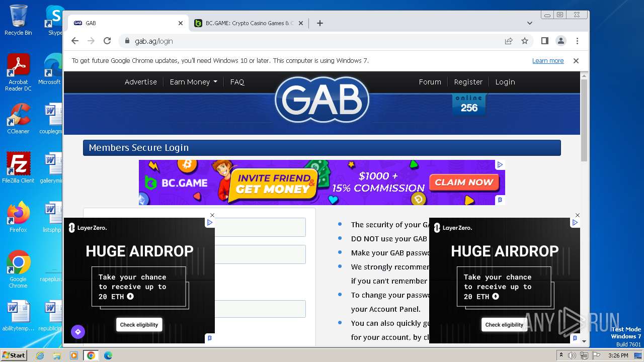This screenshot has width=644, height=362.
Task: Click the Members Secure Login heading
Action: tap(139, 148)
